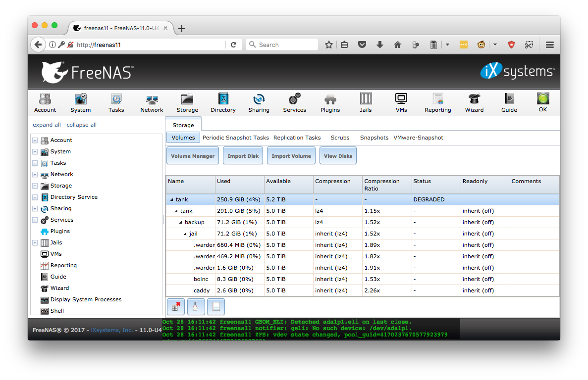Bookmark this page with the star icon
Screen dimensions: 588x380
[x=329, y=45]
